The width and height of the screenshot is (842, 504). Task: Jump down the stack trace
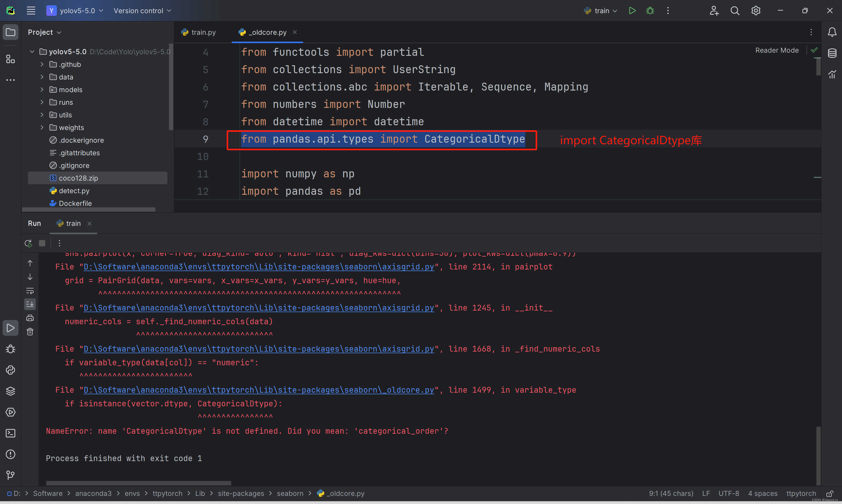pyautogui.click(x=30, y=277)
